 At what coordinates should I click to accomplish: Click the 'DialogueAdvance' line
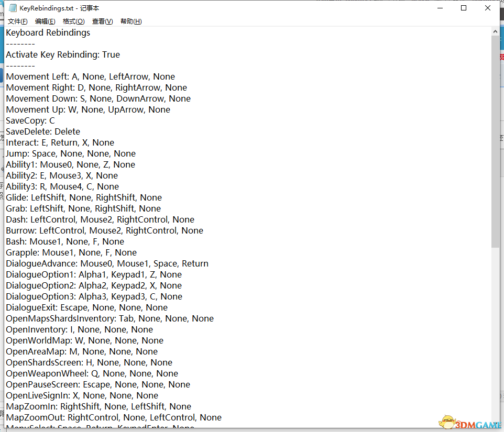pos(107,263)
